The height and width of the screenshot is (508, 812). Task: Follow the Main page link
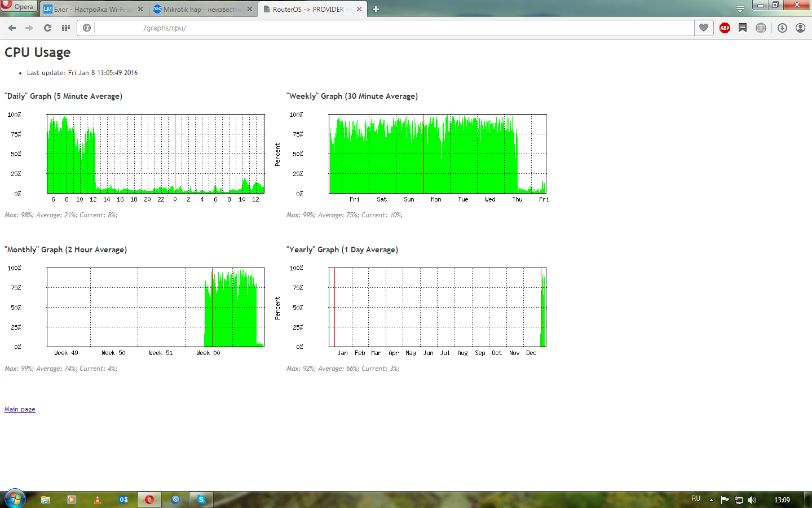[x=20, y=409]
